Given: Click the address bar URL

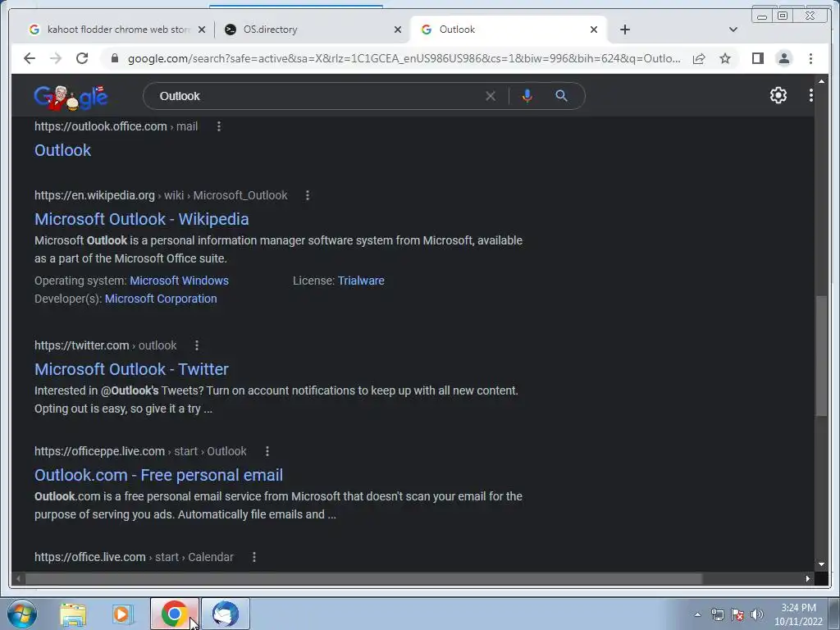Looking at the screenshot, I should (404, 58).
